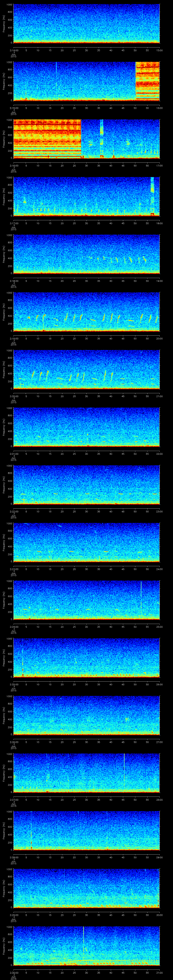The image size is (173, 980).
Task: Click the "2:30:00" start time label
Action: [x=14, y=972]
